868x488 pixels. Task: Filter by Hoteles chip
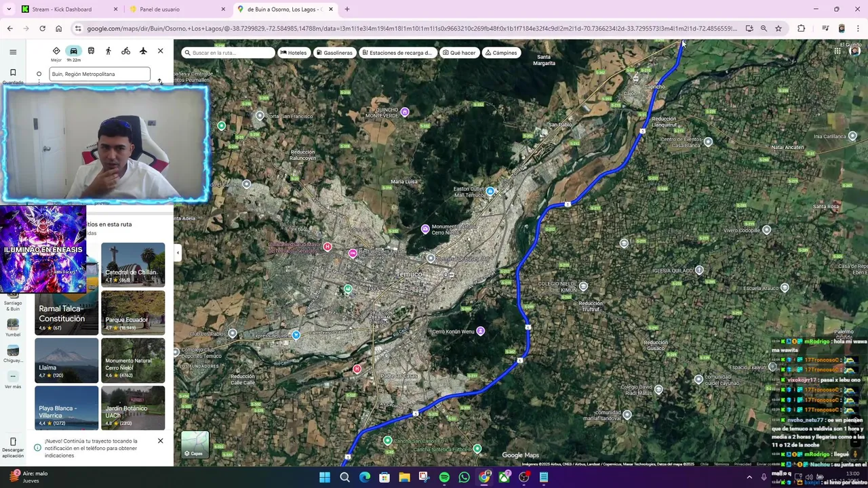pyautogui.click(x=294, y=52)
